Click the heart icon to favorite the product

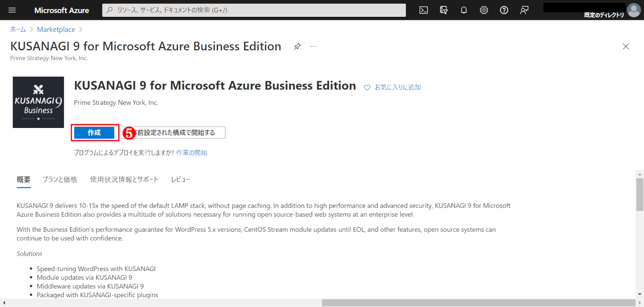pos(367,87)
